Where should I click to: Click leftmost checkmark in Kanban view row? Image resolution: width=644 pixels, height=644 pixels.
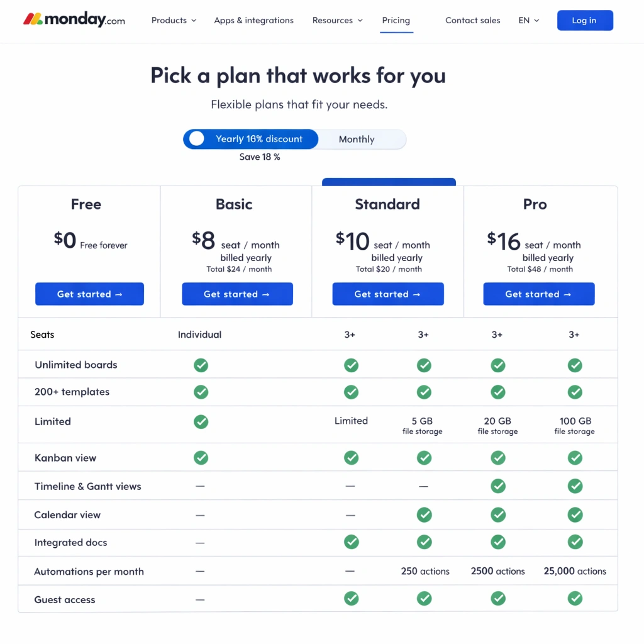(201, 458)
